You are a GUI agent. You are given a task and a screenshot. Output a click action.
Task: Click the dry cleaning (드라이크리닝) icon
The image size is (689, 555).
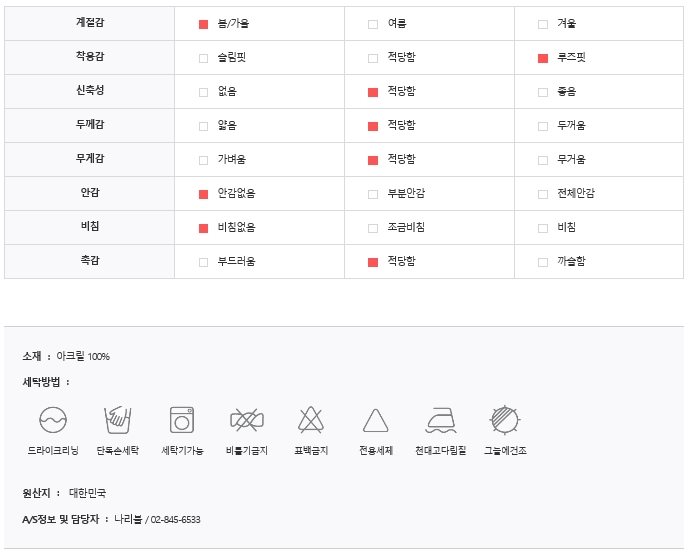coord(53,420)
